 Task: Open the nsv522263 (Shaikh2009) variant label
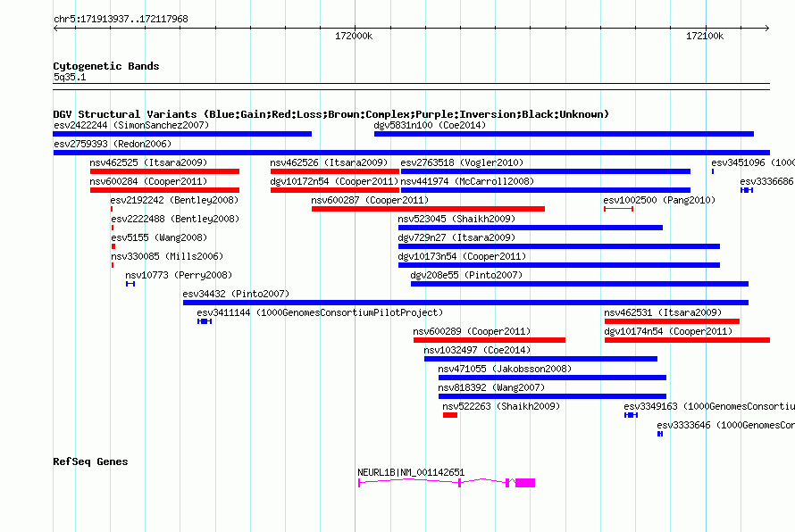(501, 406)
